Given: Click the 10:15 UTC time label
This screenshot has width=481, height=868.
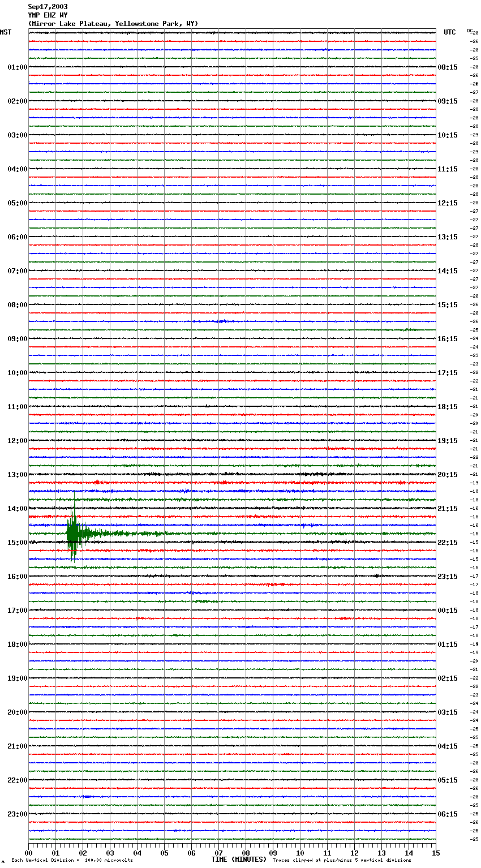Looking at the screenshot, I should click(448, 135).
